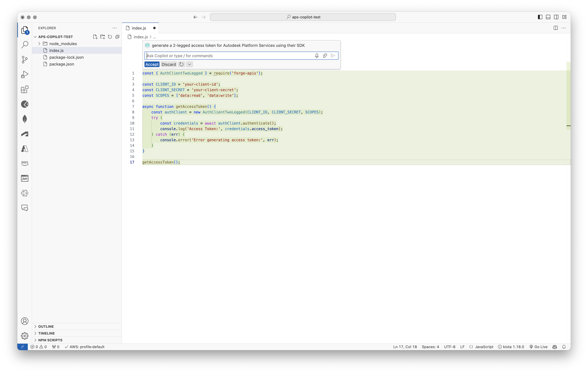Screen dimensions: 588x373
Task: Start the microphone input in Copilot chat
Action: pos(317,55)
